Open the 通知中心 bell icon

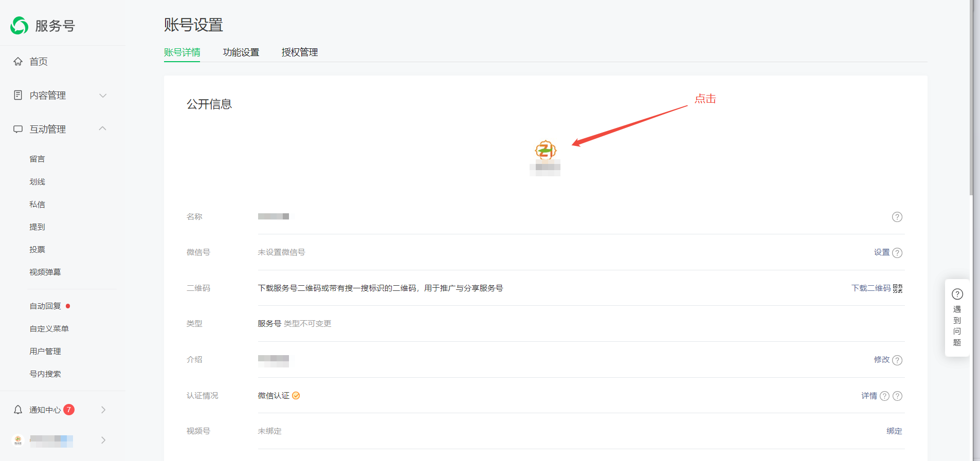(x=18, y=410)
